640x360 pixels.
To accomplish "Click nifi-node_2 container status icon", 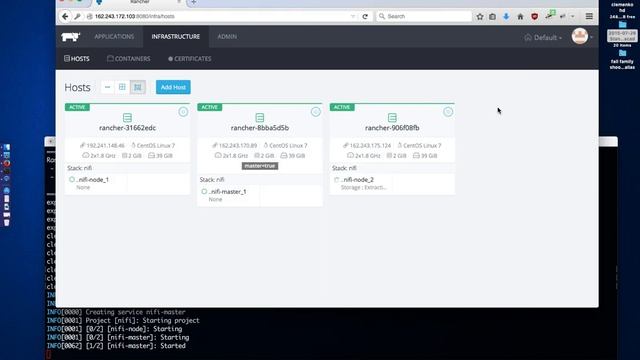I will tap(336, 180).
